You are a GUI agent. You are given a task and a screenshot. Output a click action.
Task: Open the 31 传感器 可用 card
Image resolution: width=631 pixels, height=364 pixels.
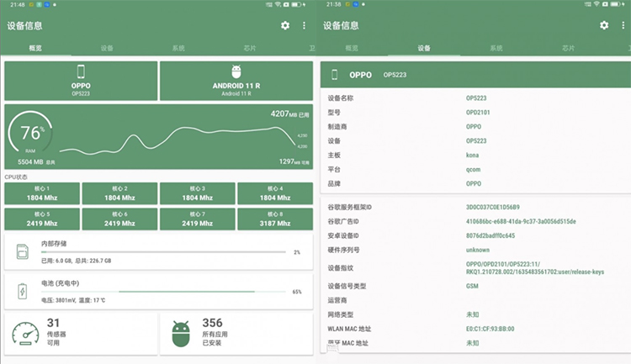point(81,334)
